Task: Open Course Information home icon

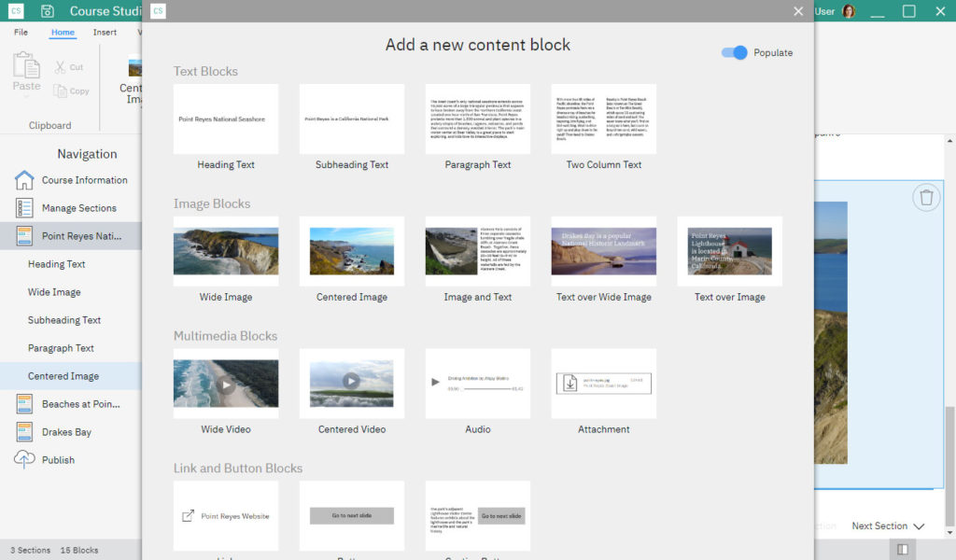Action: pos(24,180)
